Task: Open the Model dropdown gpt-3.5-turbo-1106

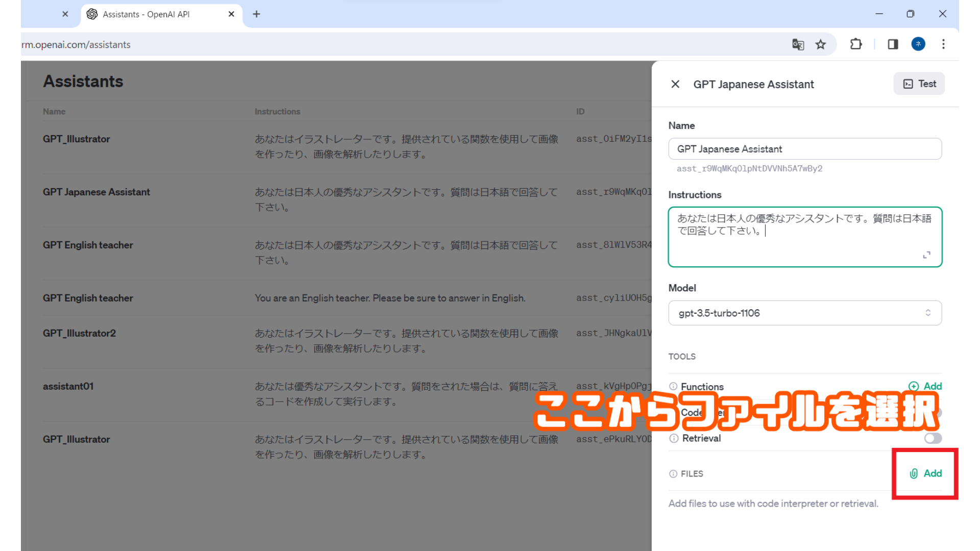Action: (805, 313)
